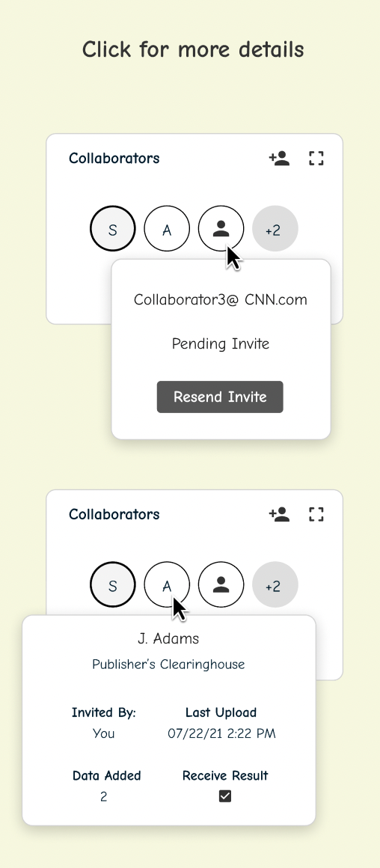Select S avatar in card with Pending Invite

click(x=113, y=229)
